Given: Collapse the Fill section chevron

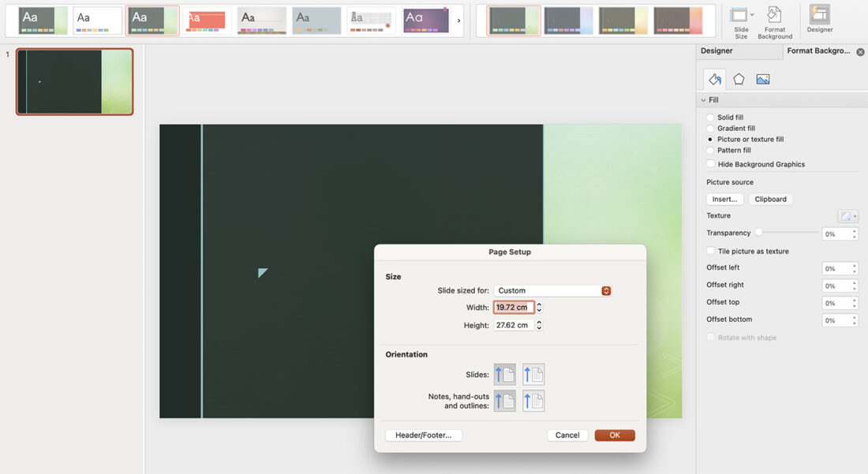Looking at the screenshot, I should (x=703, y=99).
